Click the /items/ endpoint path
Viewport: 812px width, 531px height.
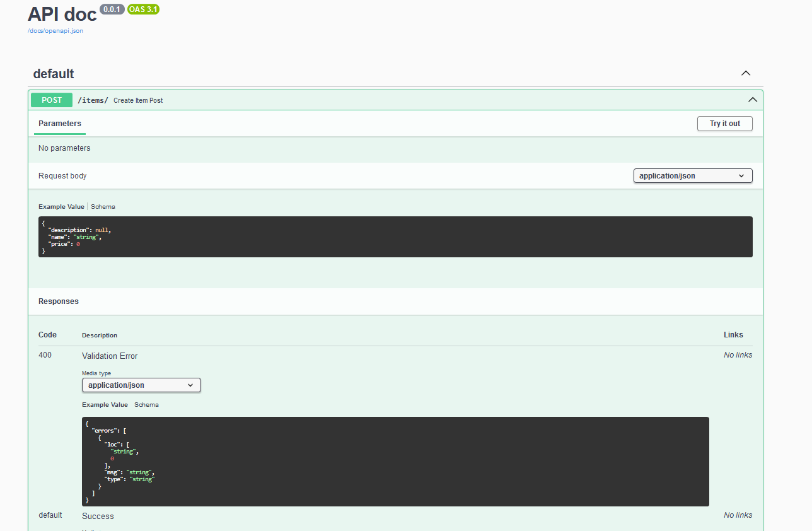coord(93,100)
